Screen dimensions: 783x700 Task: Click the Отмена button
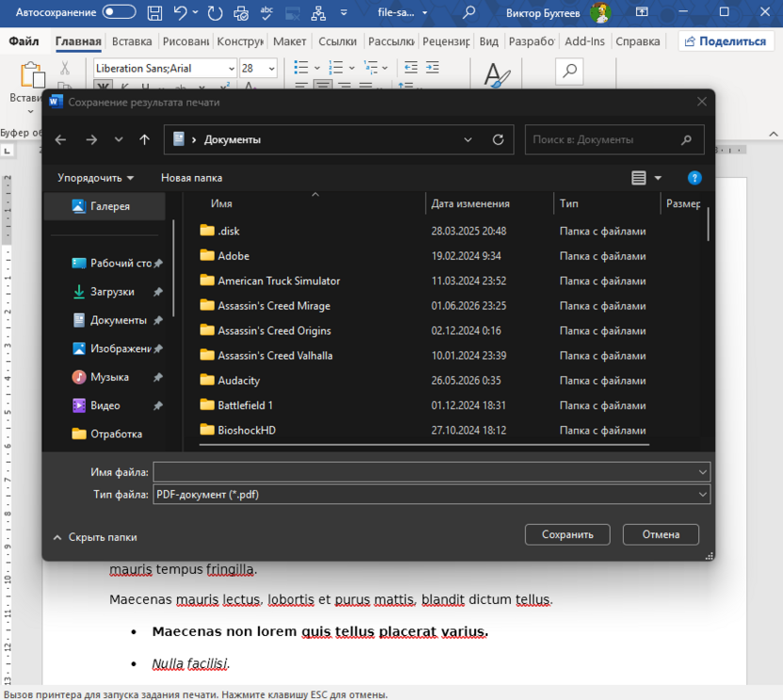click(661, 534)
